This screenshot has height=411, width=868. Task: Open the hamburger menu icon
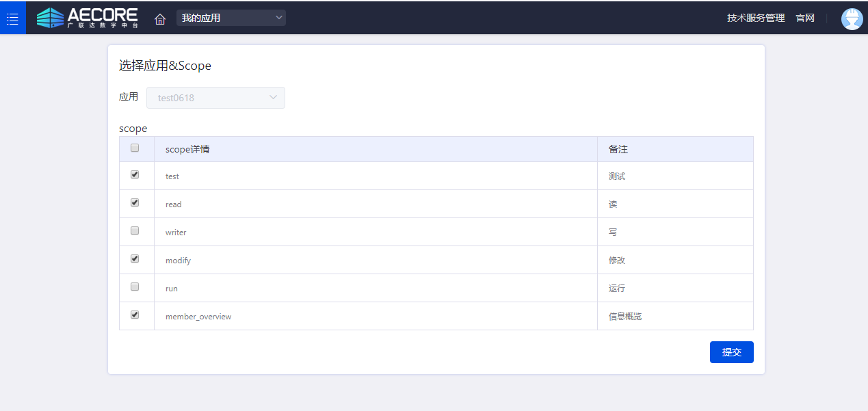pyautogui.click(x=12, y=18)
